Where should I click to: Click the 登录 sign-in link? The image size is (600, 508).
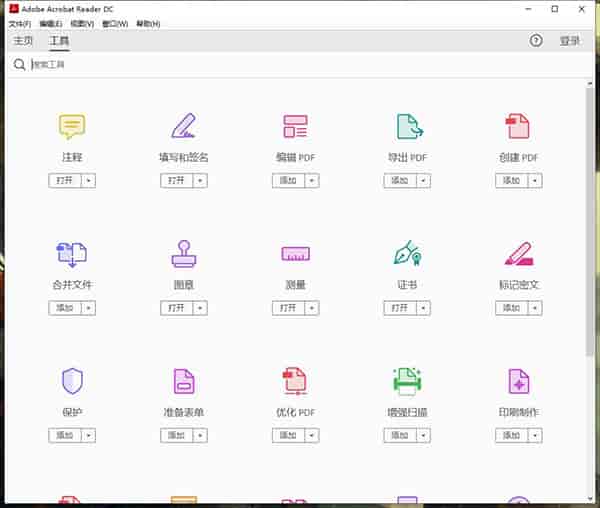click(x=569, y=41)
